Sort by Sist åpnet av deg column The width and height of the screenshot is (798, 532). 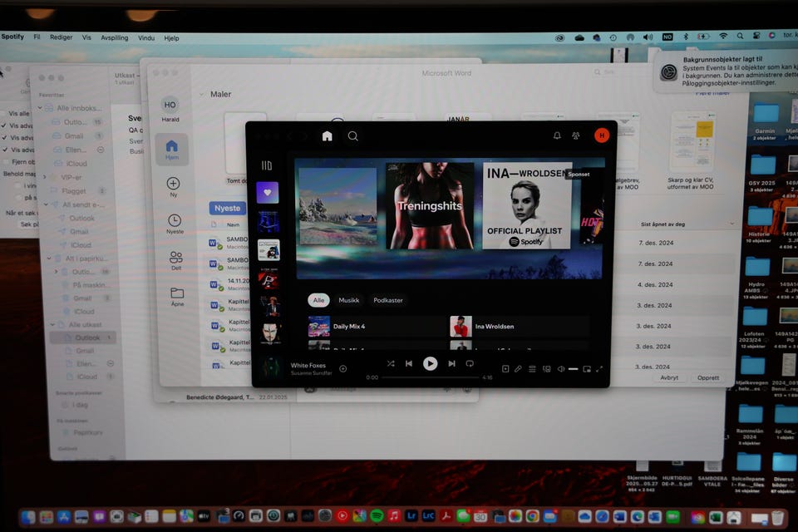(x=663, y=224)
